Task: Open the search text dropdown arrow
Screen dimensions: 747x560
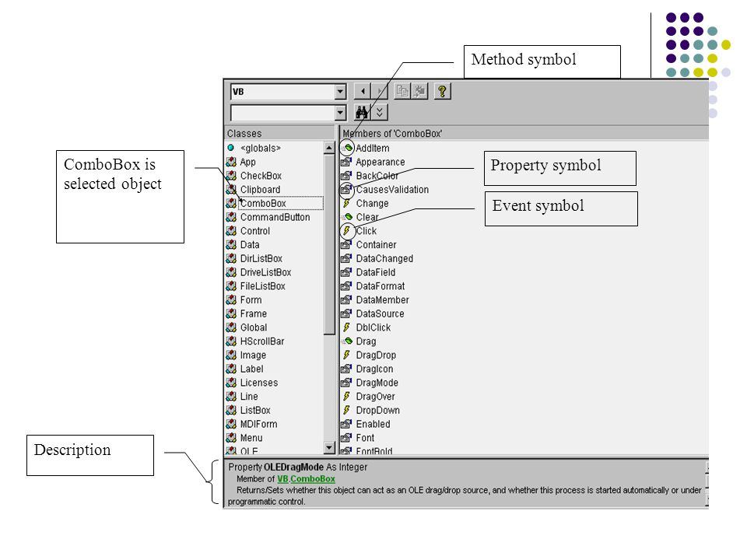Action: coord(340,113)
